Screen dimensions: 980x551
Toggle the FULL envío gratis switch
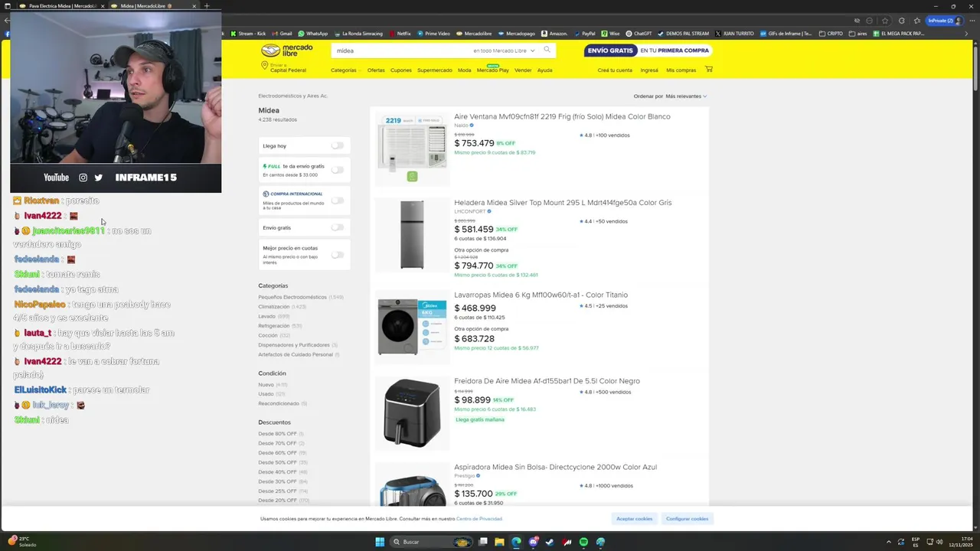[x=337, y=170]
